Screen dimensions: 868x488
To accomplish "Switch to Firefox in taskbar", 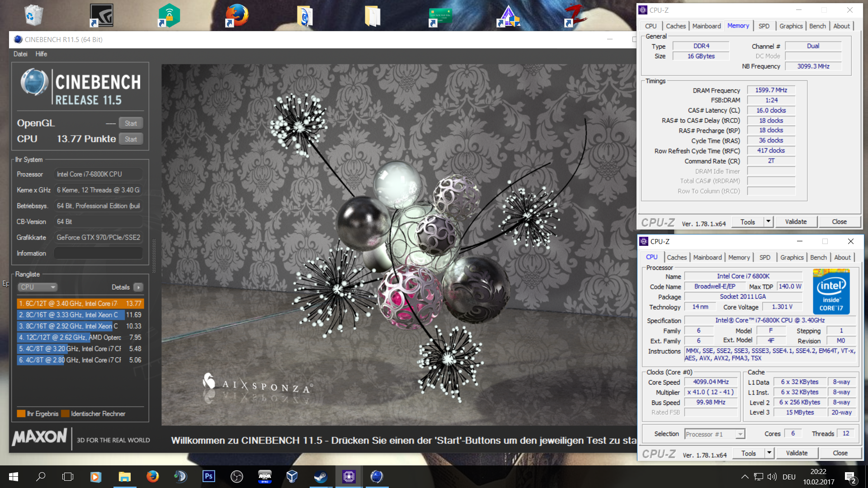I will coord(153,477).
